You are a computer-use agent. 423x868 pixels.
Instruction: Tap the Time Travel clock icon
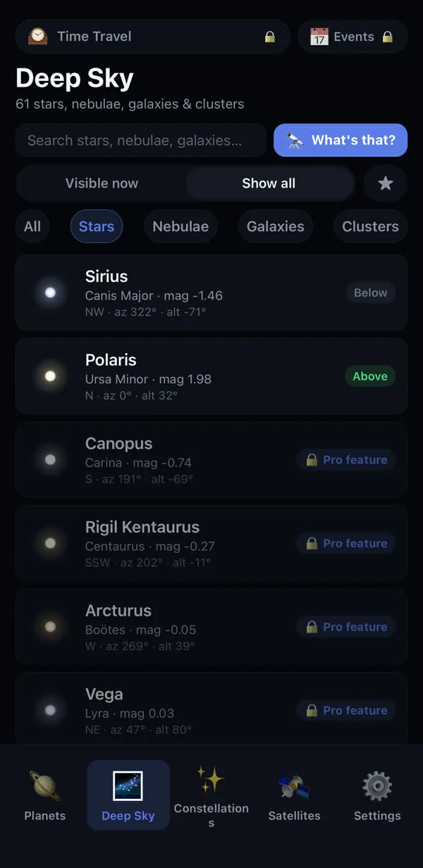(x=38, y=37)
